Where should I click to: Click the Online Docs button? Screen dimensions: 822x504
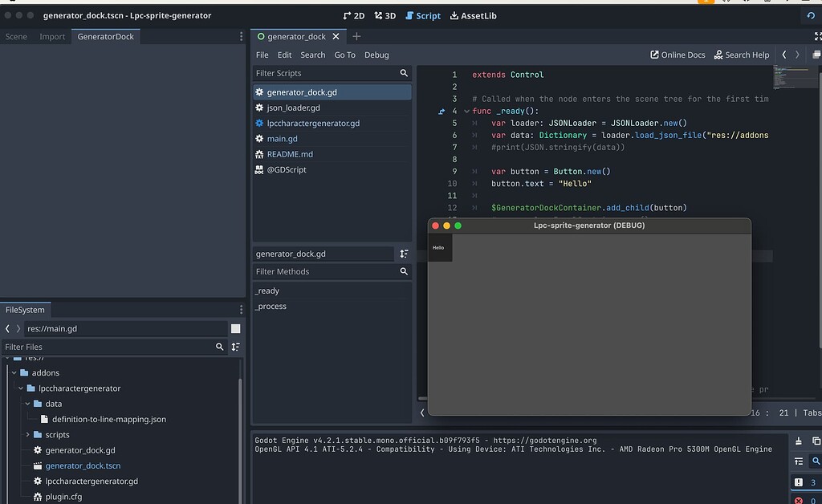coord(678,55)
